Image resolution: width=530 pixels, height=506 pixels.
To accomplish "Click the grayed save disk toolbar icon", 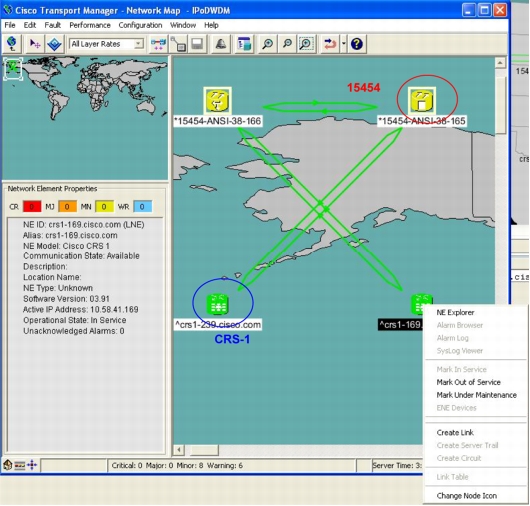I will (x=197, y=44).
